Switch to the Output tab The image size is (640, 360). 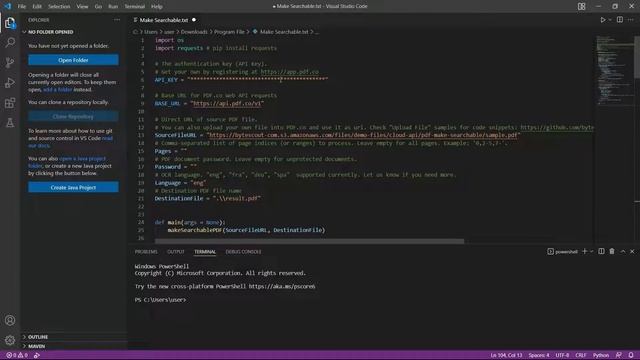point(176,252)
